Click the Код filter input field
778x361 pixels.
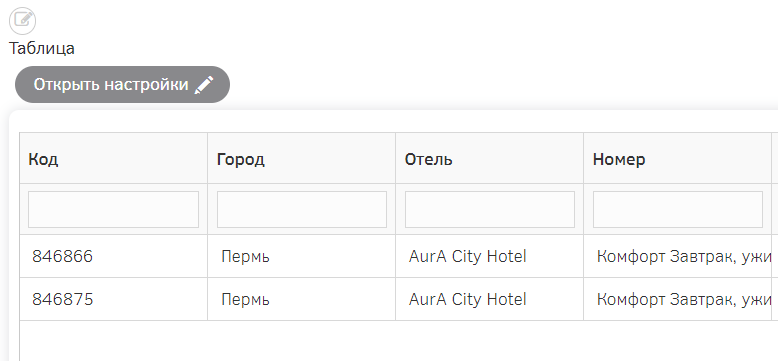[114, 210]
